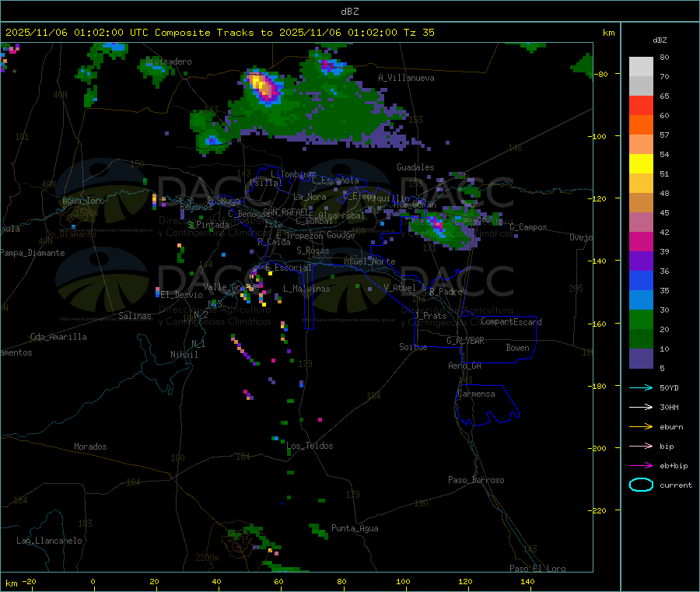
Task: Click the 'Pampa_Diamante' map label
Action: pos(33,253)
